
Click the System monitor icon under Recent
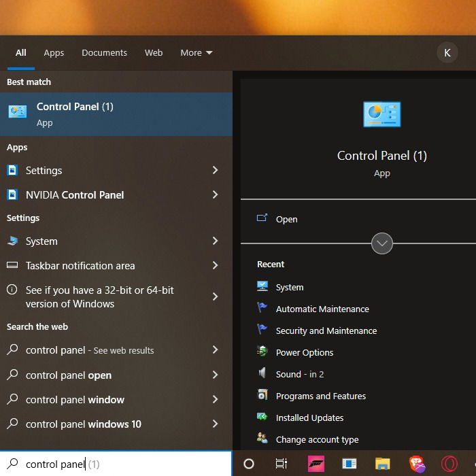(262, 286)
